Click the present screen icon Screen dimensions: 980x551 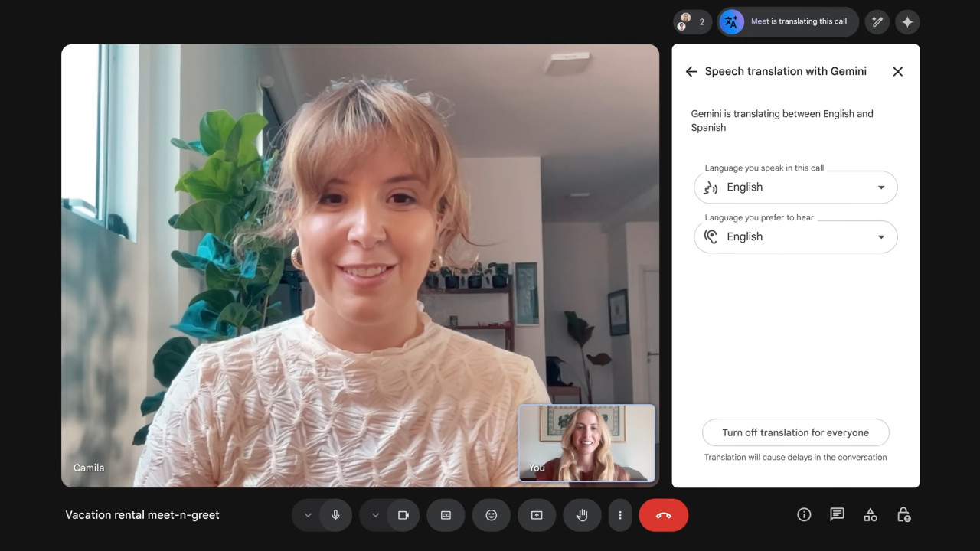click(x=537, y=515)
